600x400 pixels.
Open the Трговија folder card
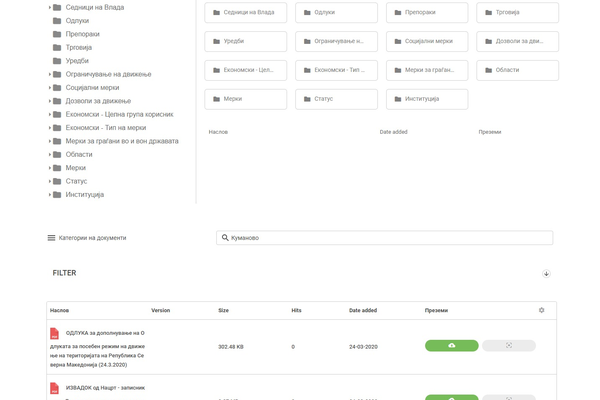[517, 13]
